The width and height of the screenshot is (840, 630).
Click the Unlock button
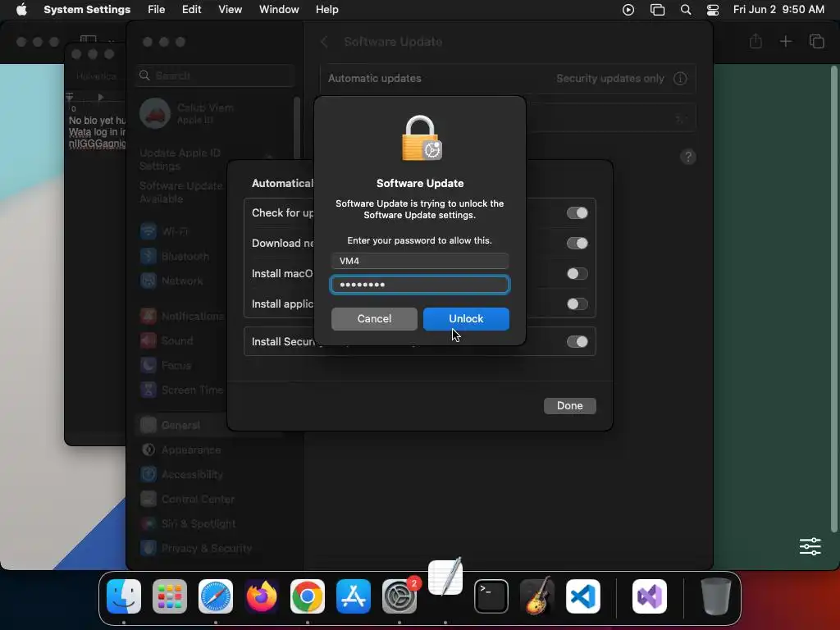pos(466,319)
